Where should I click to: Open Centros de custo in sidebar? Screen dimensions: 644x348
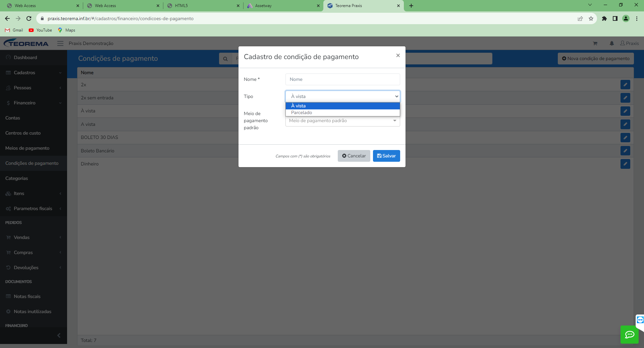[x=34, y=133]
